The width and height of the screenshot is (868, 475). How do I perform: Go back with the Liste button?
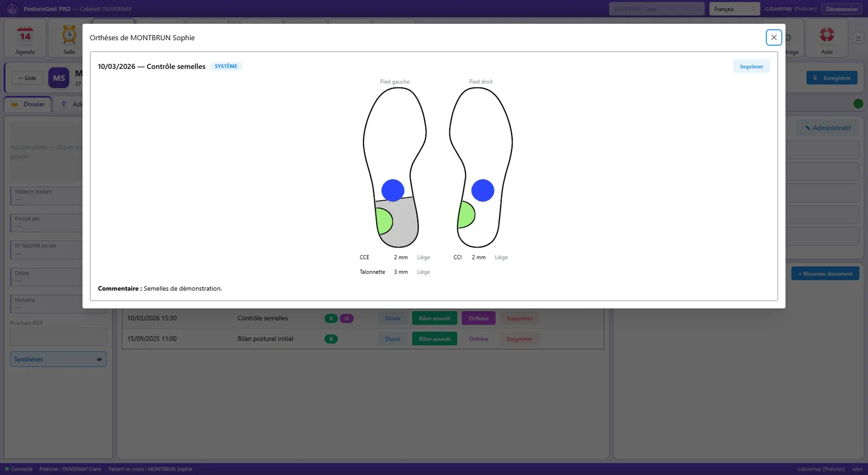(x=27, y=78)
